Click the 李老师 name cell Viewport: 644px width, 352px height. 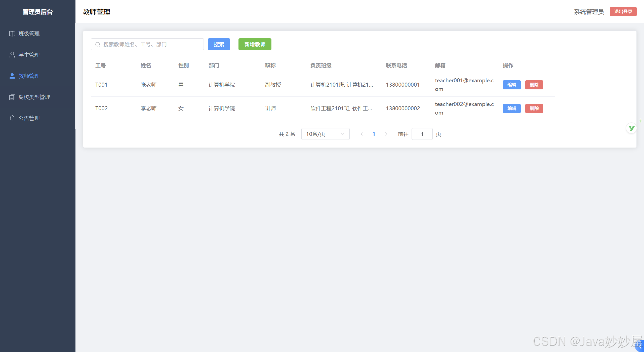(x=149, y=109)
